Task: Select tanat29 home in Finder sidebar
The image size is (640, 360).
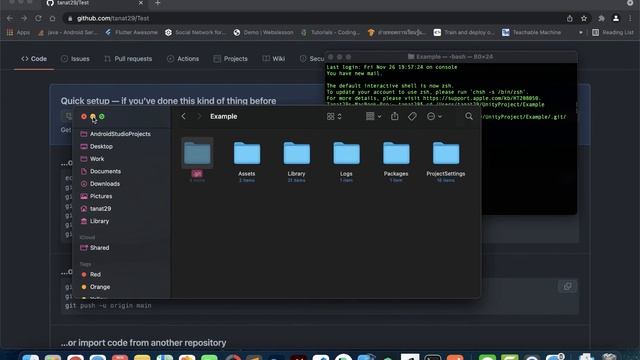Action: [96, 209]
